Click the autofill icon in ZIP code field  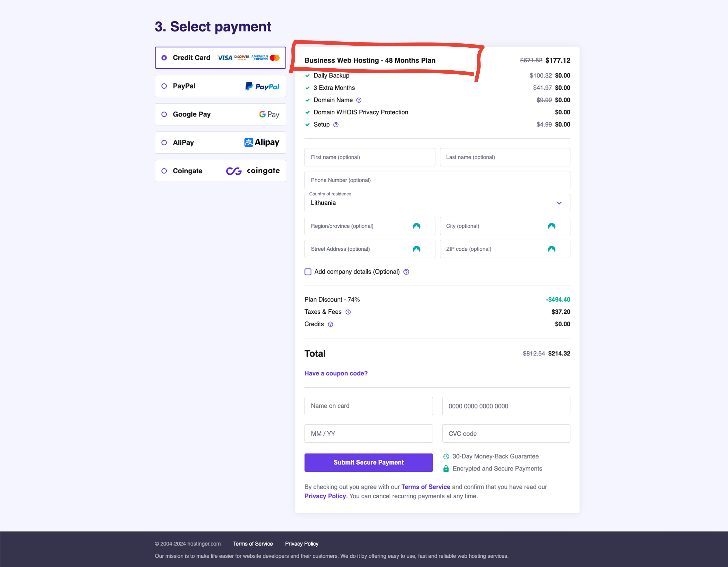[x=551, y=249]
